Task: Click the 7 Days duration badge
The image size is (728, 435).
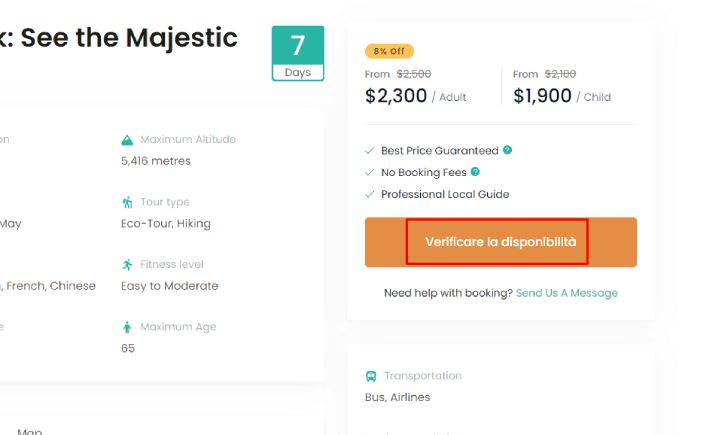Action: [x=298, y=53]
